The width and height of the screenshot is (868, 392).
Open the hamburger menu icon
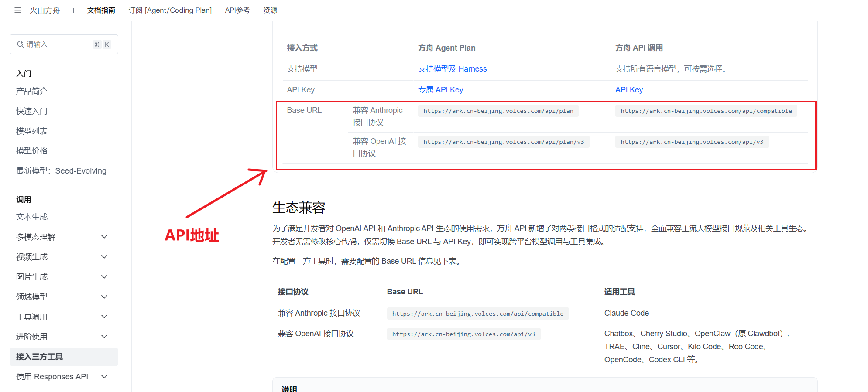(x=17, y=10)
